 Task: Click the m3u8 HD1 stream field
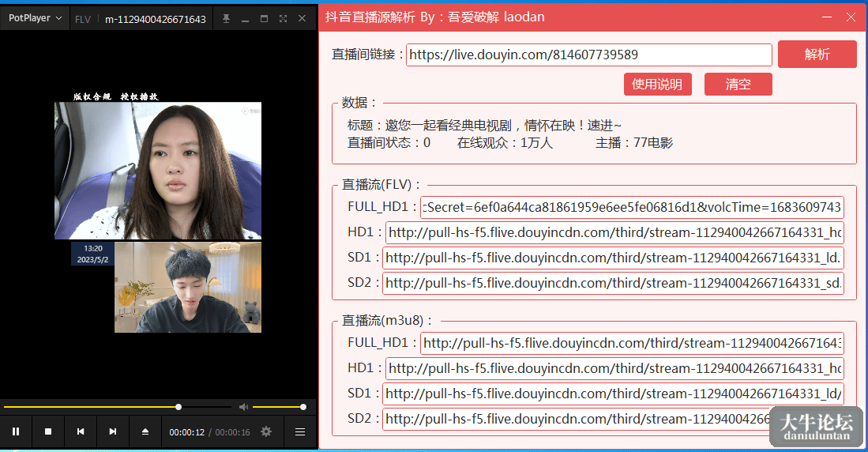[615, 368]
